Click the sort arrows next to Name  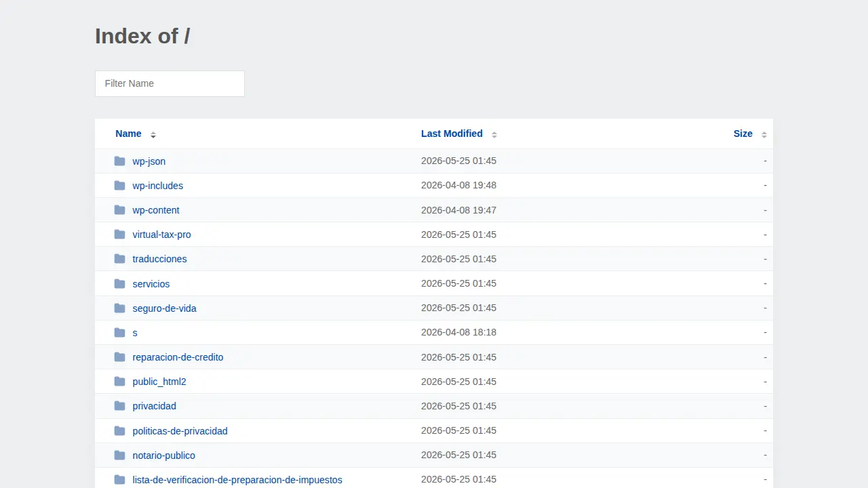pyautogui.click(x=153, y=135)
